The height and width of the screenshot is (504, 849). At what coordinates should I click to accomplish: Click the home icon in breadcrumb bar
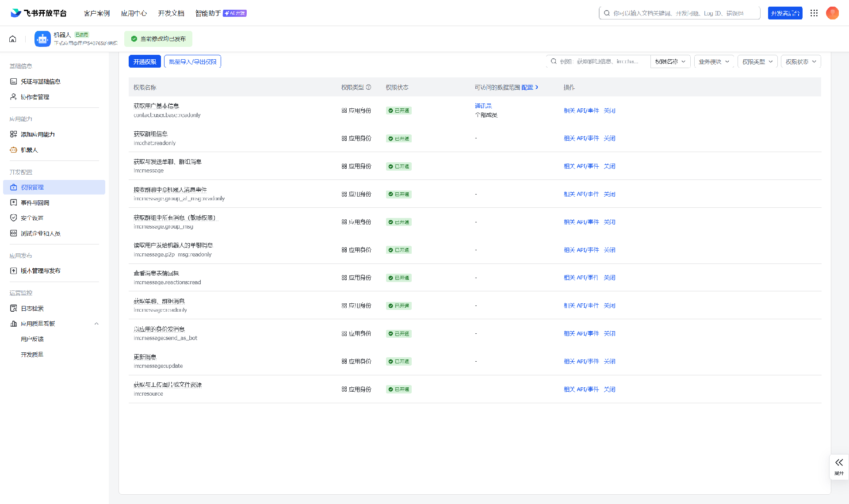(x=13, y=39)
